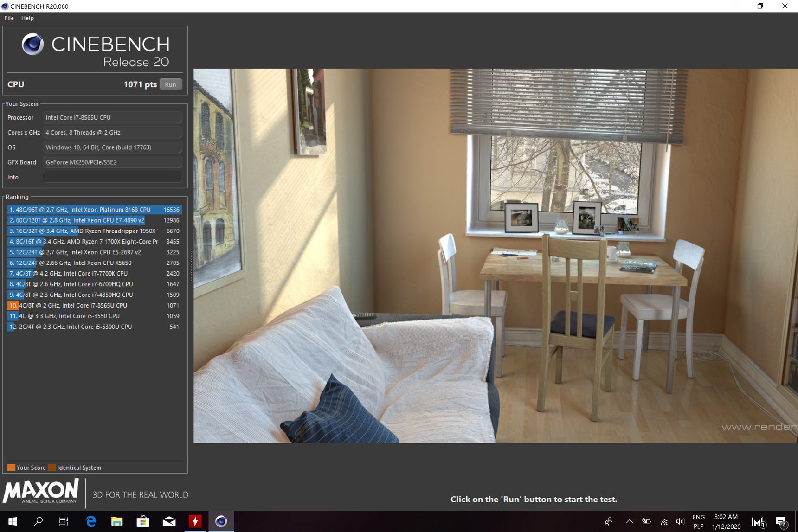Select ranking row Core i5-5300U CPU
The image size is (798, 532).
coord(94,327)
